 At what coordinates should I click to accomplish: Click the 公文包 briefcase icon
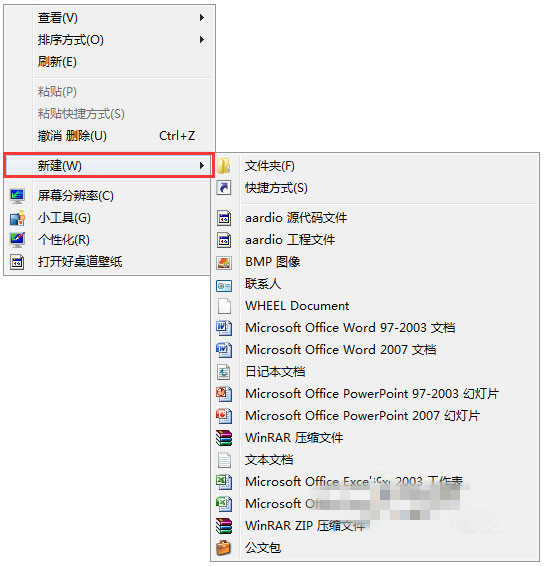[224, 548]
